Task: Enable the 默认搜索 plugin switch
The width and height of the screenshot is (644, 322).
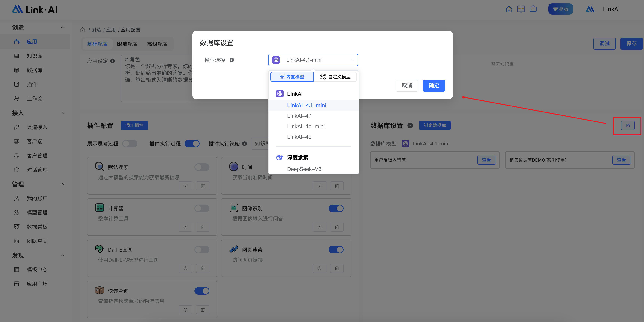Action: coord(202,167)
